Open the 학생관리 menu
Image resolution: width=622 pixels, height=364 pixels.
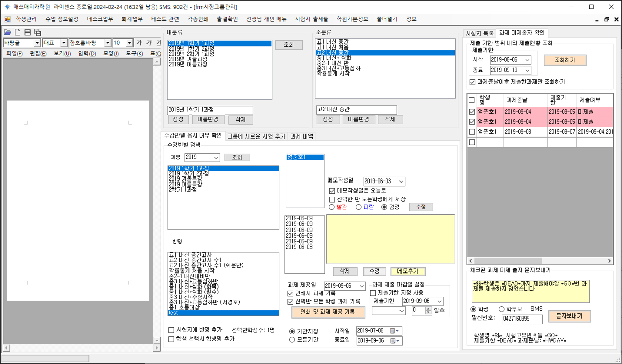coord(26,19)
